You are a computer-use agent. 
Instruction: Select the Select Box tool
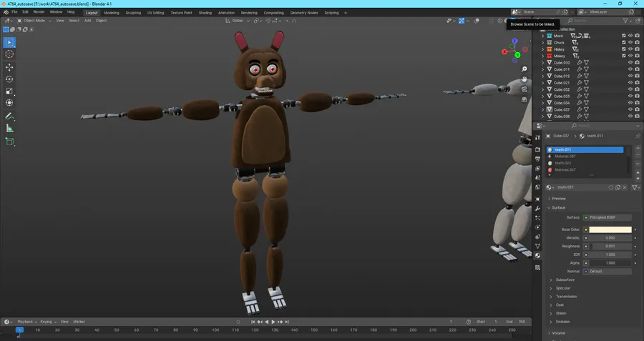click(9, 42)
